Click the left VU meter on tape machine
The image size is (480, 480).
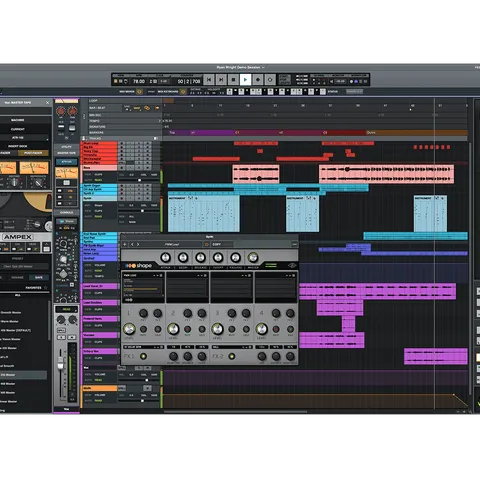8,168
